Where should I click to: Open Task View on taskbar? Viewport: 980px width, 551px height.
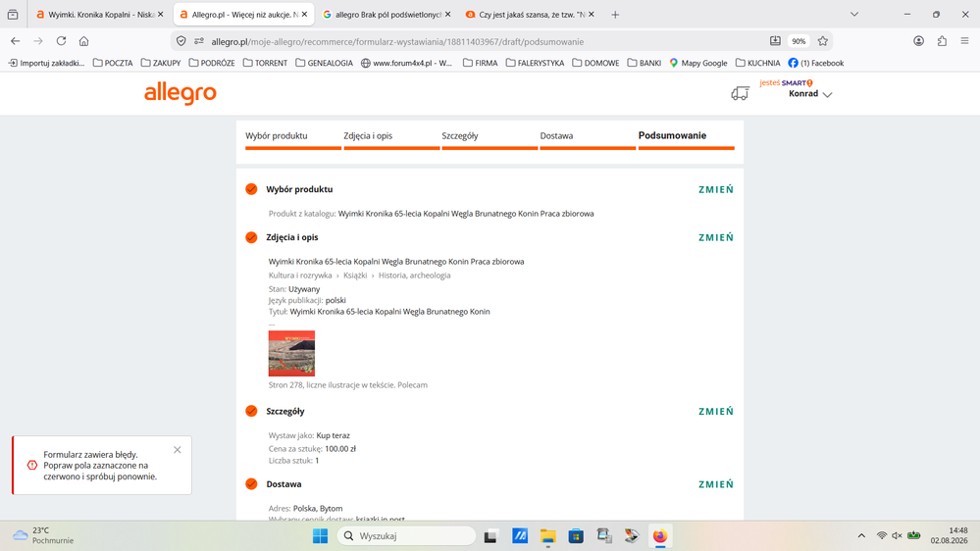(x=490, y=536)
